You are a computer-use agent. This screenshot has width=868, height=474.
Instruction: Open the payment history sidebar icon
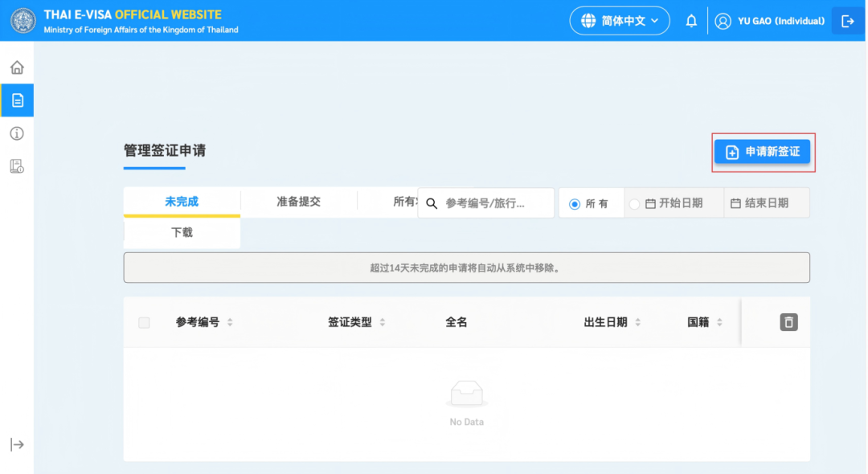[17, 166]
